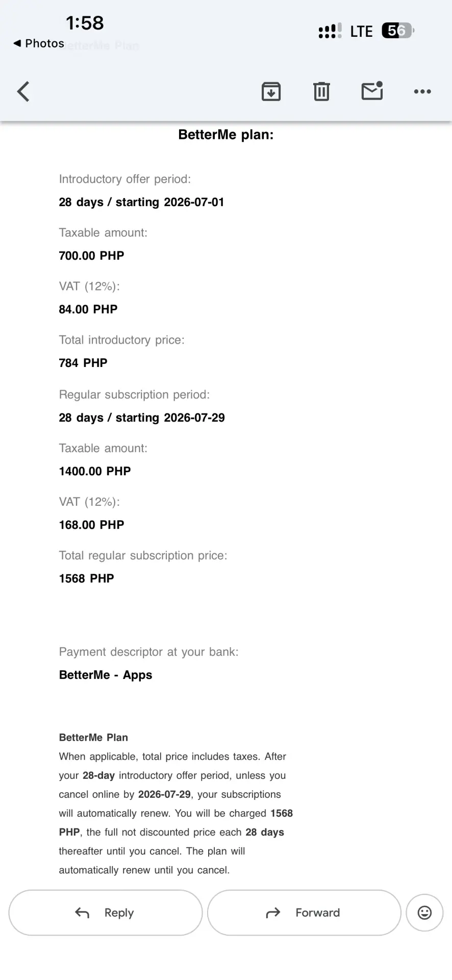The height and width of the screenshot is (980, 452).
Task: Tap the Forward button
Action: coord(304,913)
